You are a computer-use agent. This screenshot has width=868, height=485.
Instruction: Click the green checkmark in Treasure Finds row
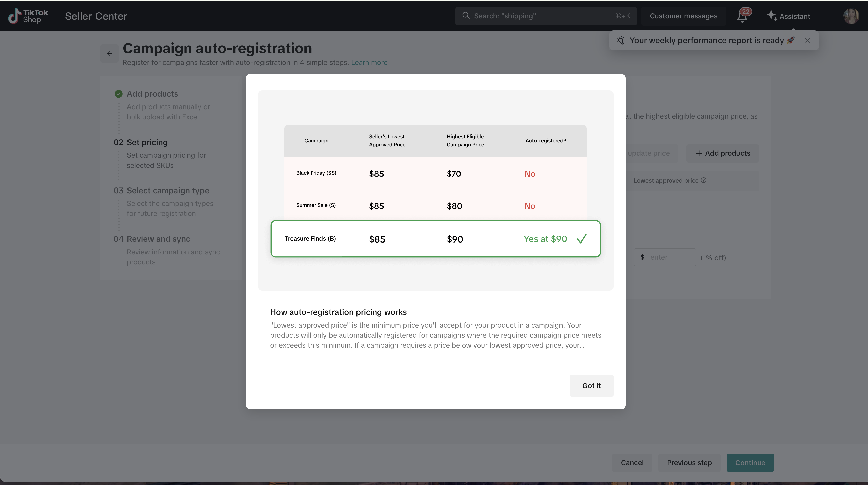coord(582,239)
